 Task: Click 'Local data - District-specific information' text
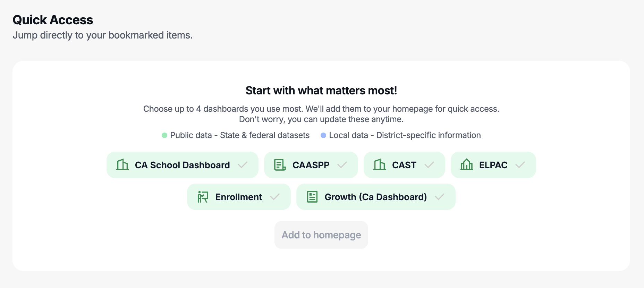tap(405, 135)
